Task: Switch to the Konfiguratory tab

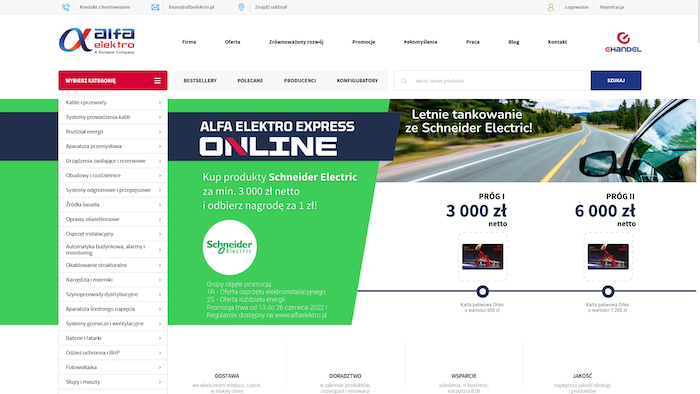Action: click(357, 81)
